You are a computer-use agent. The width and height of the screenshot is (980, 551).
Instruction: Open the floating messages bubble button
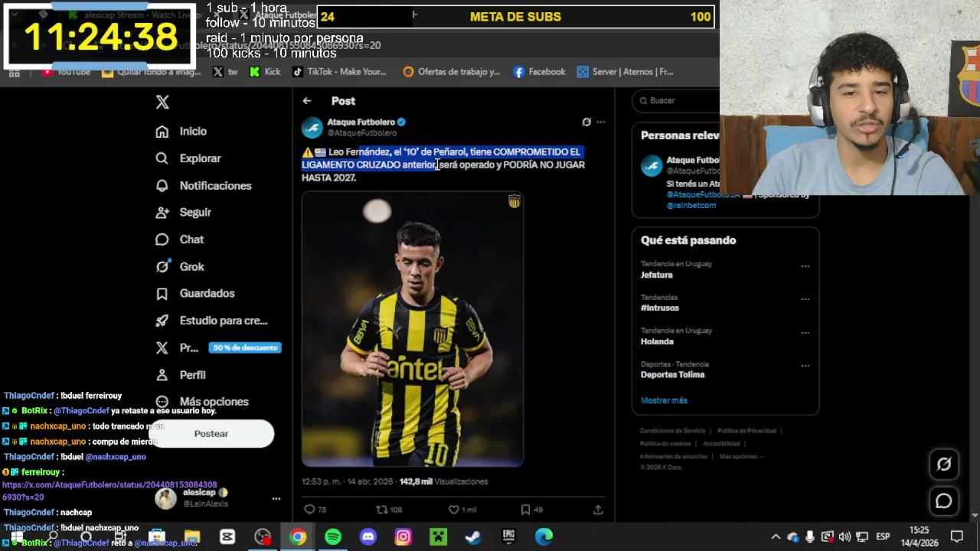pyautogui.click(x=943, y=500)
